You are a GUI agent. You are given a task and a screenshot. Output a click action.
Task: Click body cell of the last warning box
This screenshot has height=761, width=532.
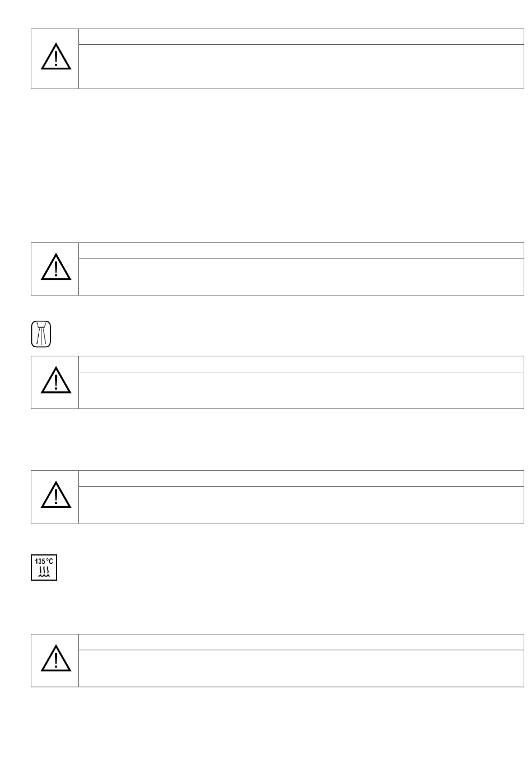coord(301,668)
